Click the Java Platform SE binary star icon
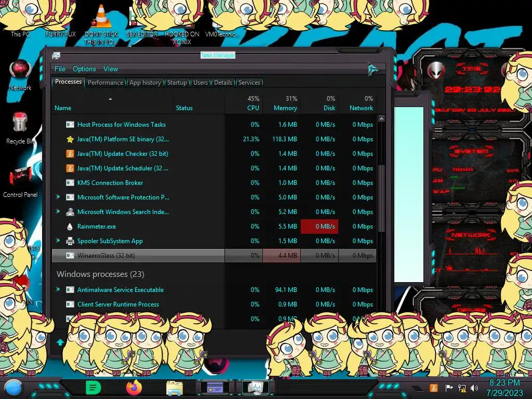The width and height of the screenshot is (532, 399). [x=70, y=139]
